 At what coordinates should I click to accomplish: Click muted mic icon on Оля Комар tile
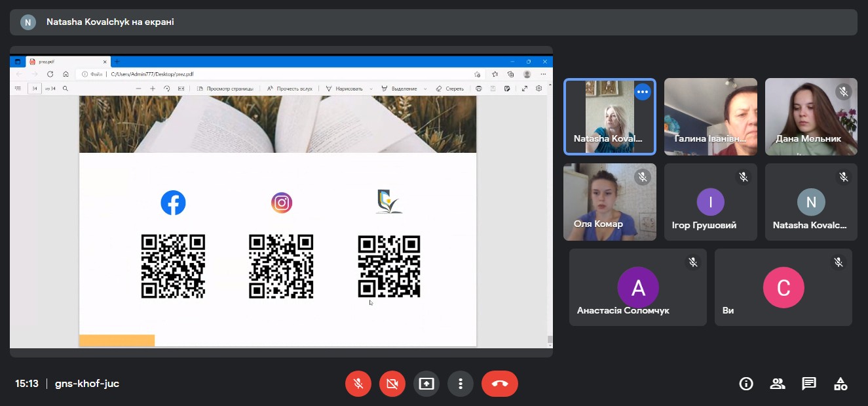643,177
